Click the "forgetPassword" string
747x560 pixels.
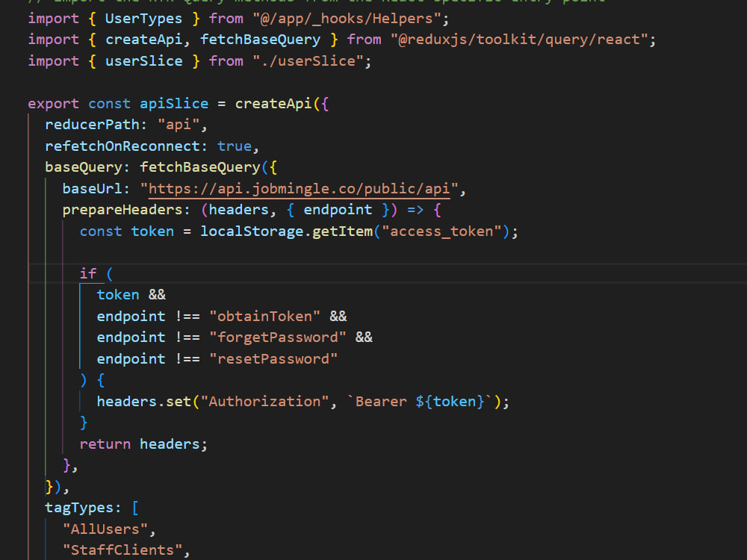click(277, 337)
